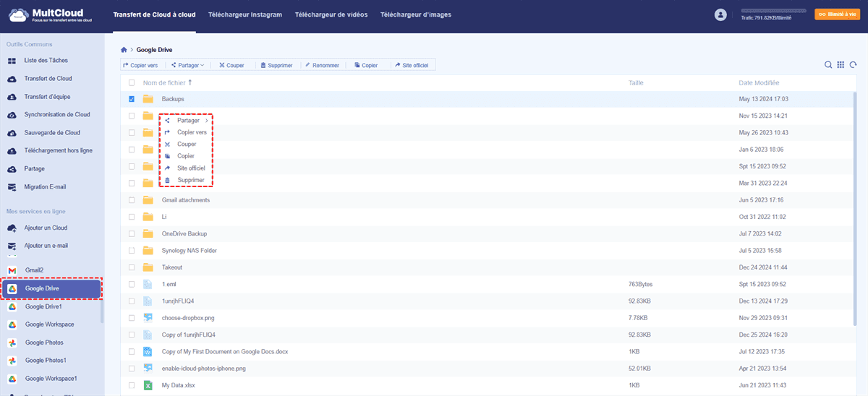Toggle the select-all checkbox
The width and height of the screenshot is (868, 396).
(x=132, y=83)
